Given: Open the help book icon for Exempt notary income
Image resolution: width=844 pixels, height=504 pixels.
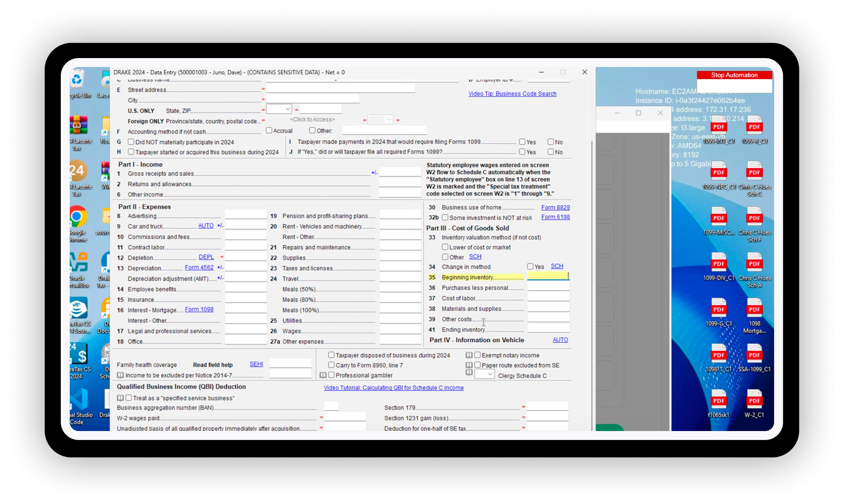Looking at the screenshot, I should click(469, 355).
